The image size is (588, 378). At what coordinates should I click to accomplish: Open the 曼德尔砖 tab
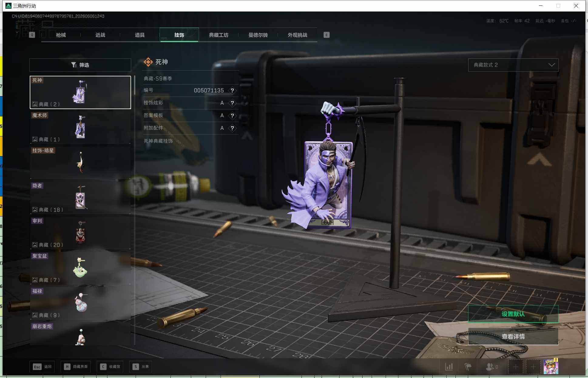point(258,35)
